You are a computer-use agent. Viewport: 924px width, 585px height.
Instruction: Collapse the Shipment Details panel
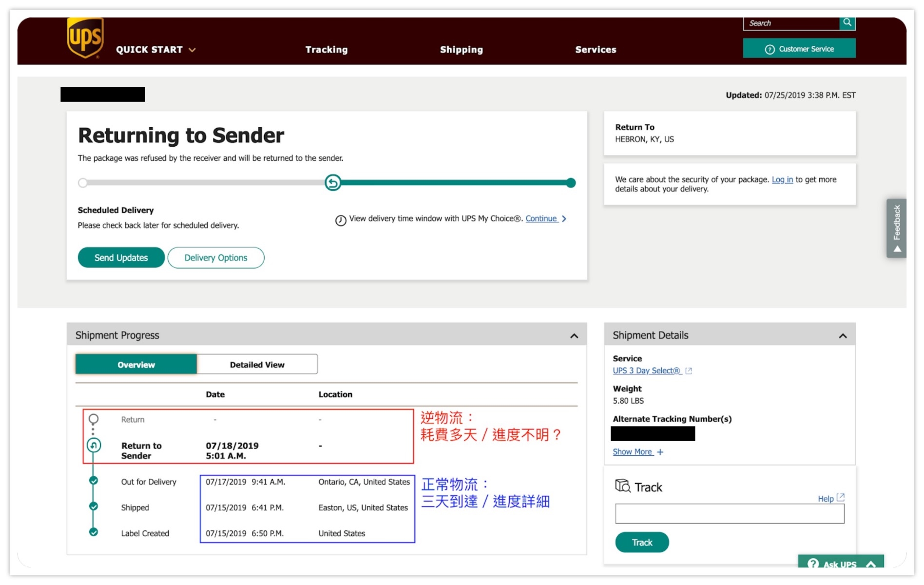pos(843,336)
